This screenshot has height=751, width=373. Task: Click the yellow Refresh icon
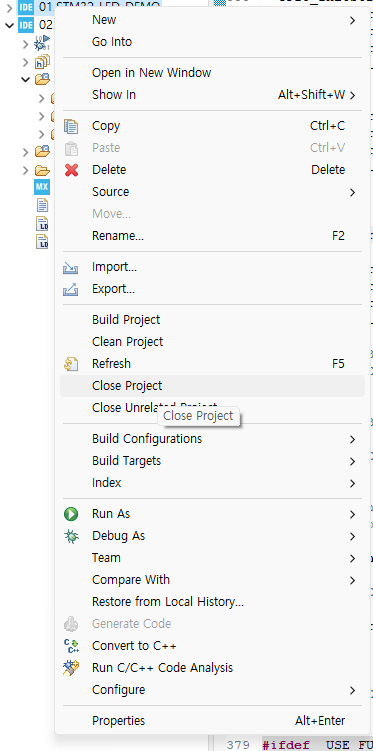71,364
